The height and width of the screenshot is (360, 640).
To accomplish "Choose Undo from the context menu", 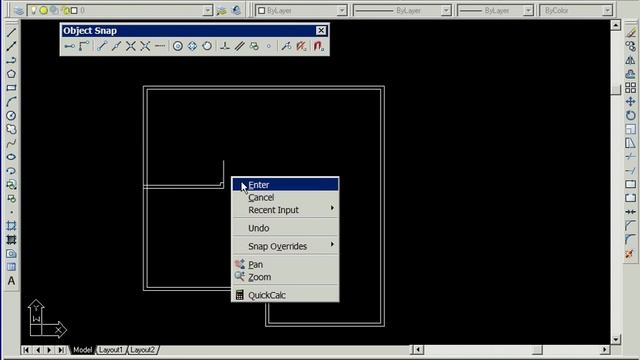I will [x=285, y=228].
